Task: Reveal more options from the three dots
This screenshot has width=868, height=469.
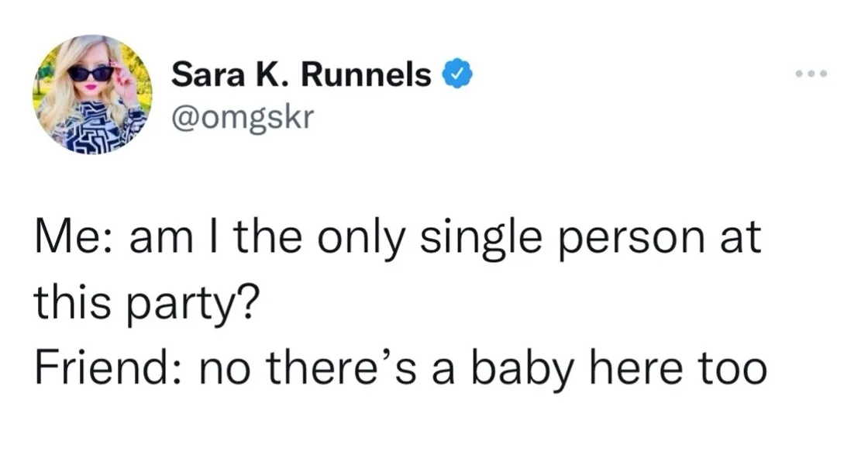Action: click(x=810, y=74)
